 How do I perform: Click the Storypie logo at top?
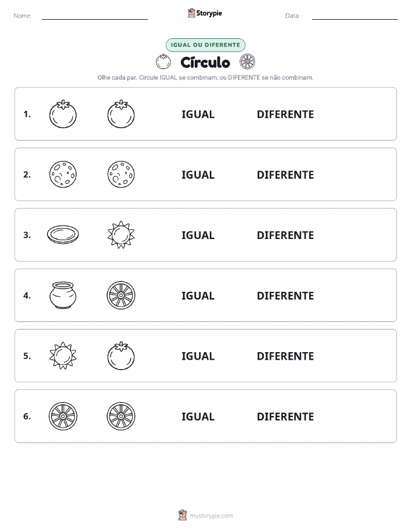click(x=205, y=13)
